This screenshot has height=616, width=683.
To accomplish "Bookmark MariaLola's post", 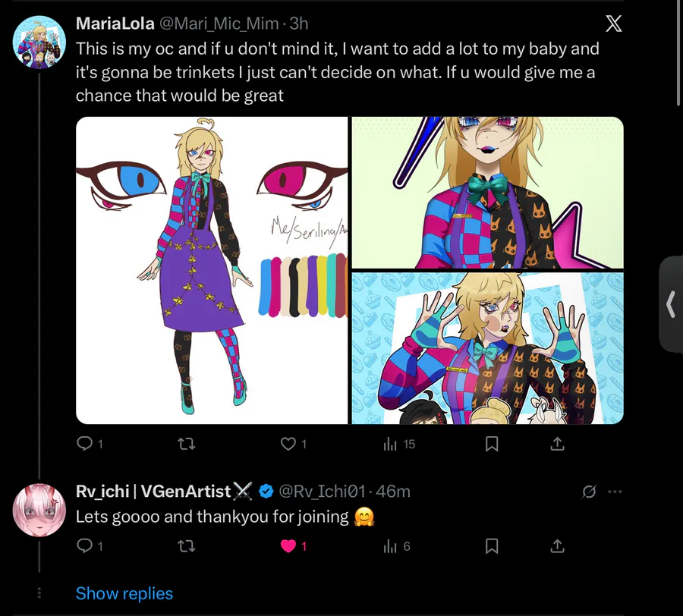I will point(492,444).
